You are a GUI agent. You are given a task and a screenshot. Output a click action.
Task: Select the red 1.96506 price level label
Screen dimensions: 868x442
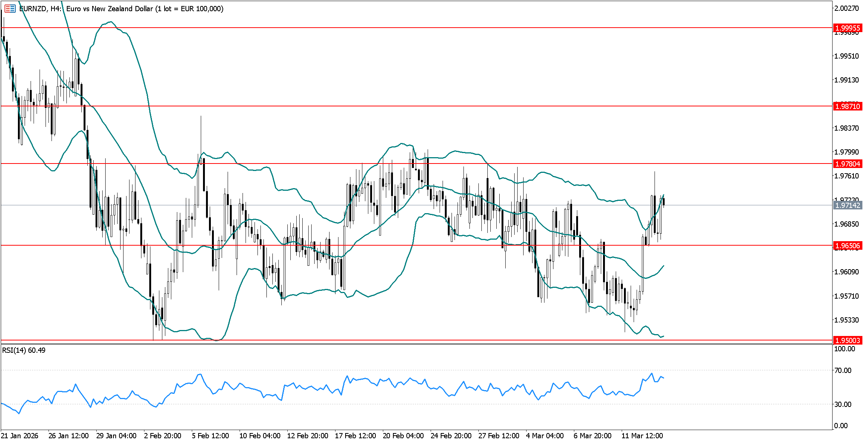[x=847, y=246]
